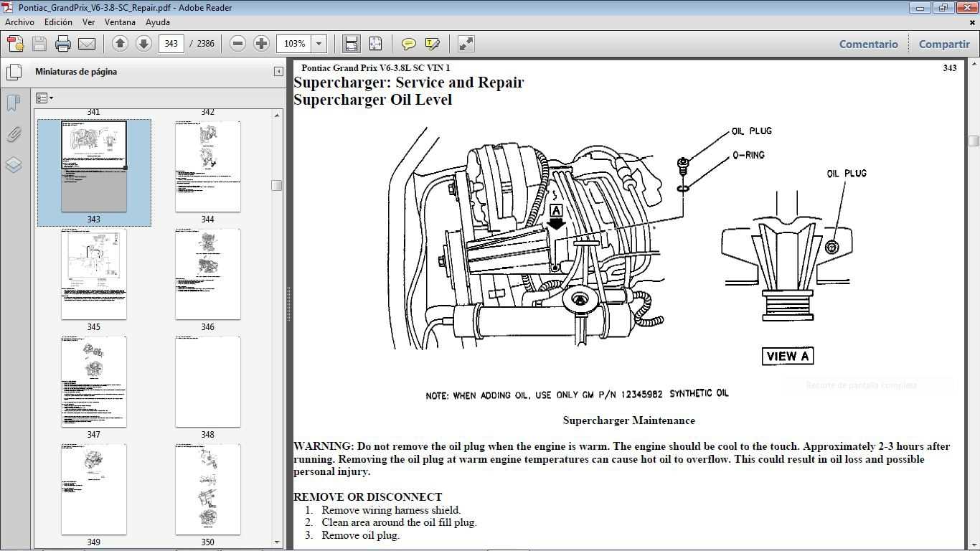Click 'Remove oil plug.' step text

(360, 535)
